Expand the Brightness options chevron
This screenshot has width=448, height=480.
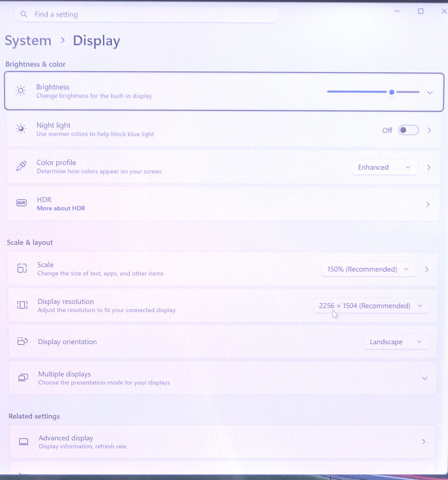[430, 92]
